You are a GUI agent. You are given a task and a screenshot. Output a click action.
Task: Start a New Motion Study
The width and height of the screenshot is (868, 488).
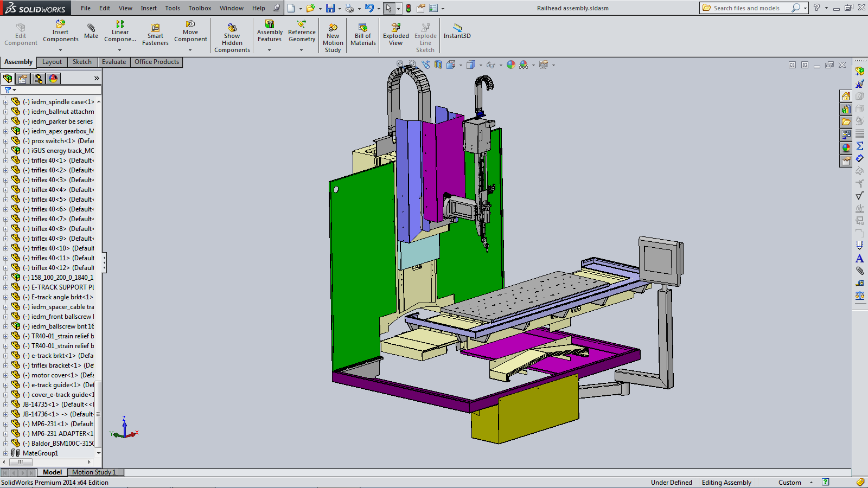pyautogui.click(x=333, y=38)
